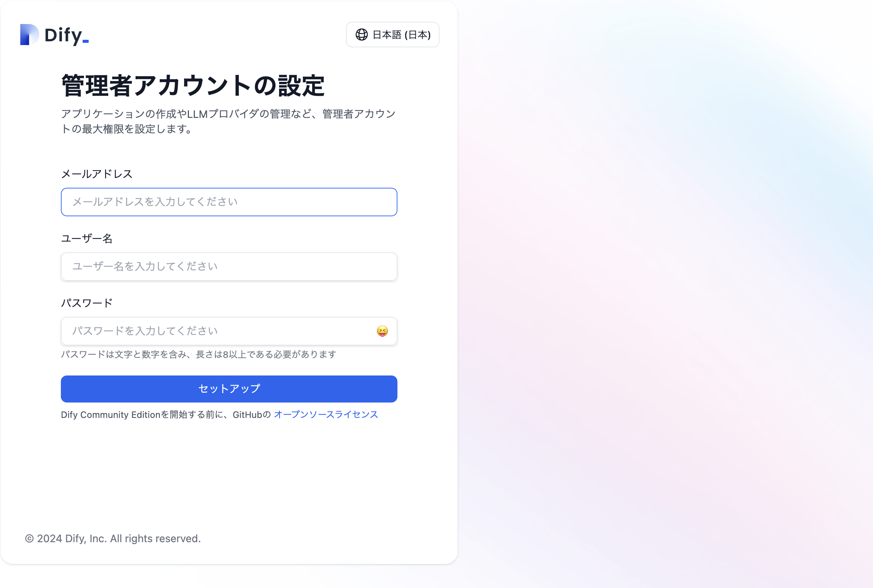Click the パスワード field label
The width and height of the screenshot is (873, 588).
pos(86,303)
